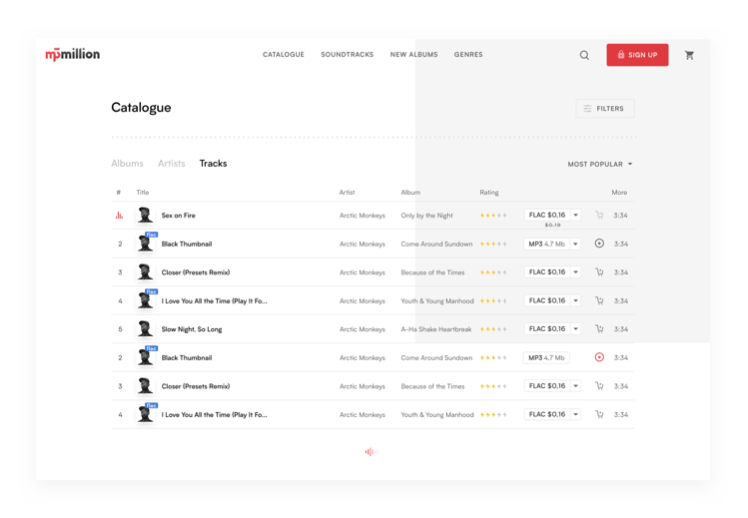Click the cart icon for Sex on Fire

[599, 215]
